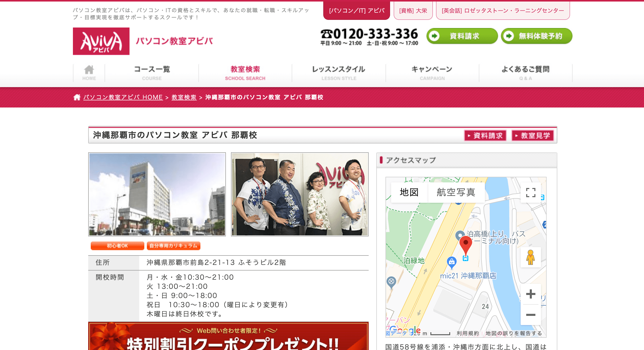
Task: Open the コース一覧 COURSE menu
Action: [152, 73]
